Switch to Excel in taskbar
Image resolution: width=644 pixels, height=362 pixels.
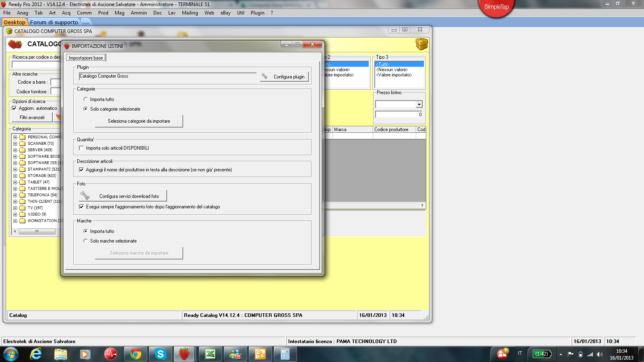(x=210, y=354)
